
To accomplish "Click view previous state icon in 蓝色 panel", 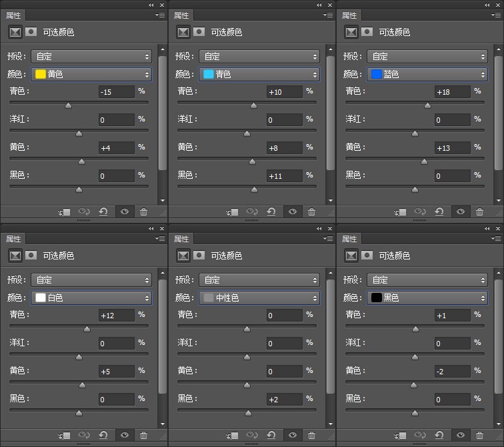I will point(420,211).
